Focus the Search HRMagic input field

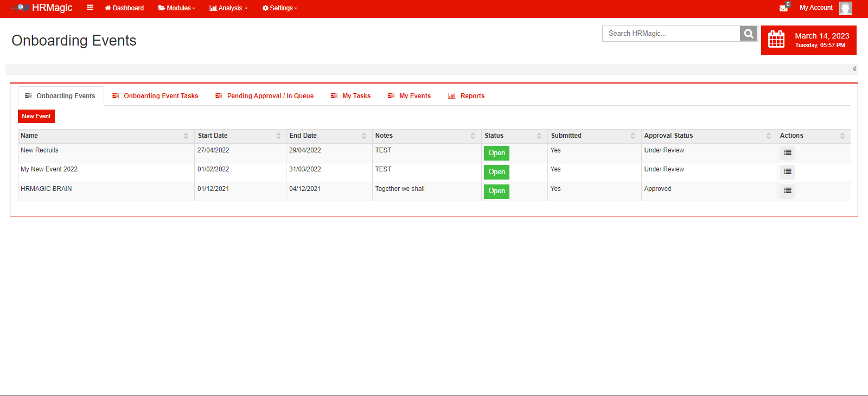(x=671, y=34)
